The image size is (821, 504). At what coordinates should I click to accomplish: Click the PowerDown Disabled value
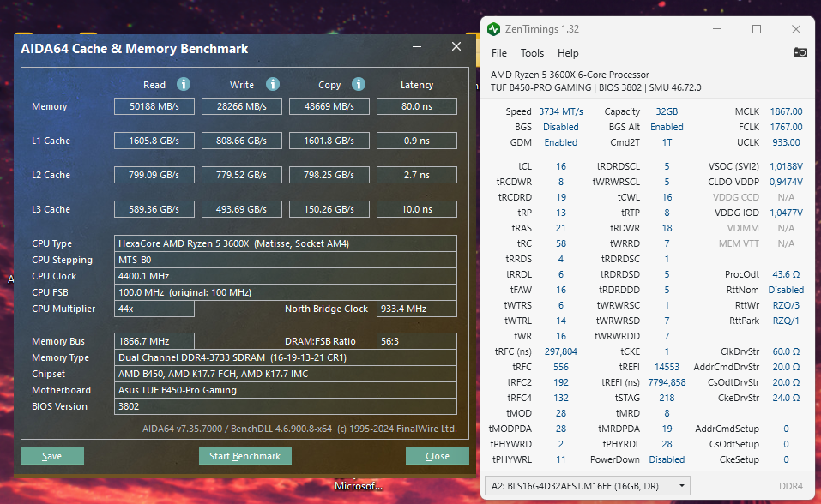667,459
